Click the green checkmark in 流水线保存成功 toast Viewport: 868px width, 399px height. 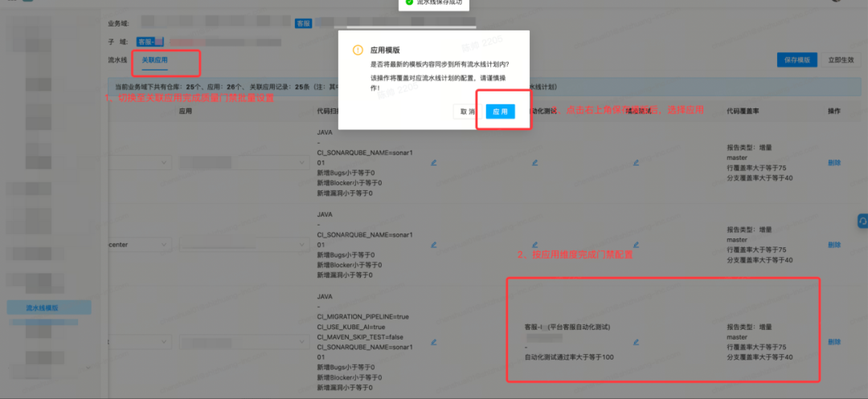pyautogui.click(x=408, y=2)
